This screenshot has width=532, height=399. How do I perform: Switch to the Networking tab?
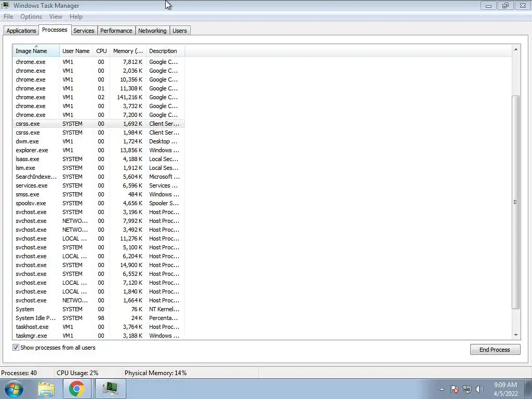[152, 31]
